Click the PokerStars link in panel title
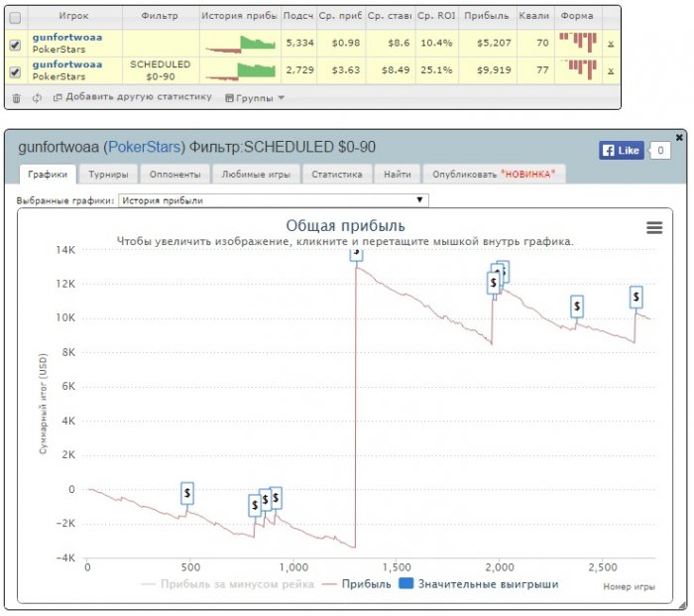 click(145, 147)
